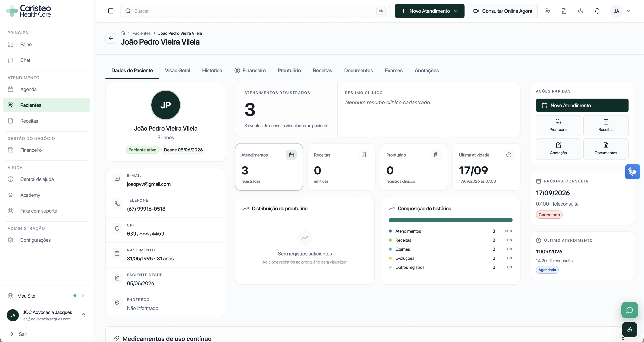Open Configurações in the sidebar
This screenshot has width=644, height=342.
tap(47, 240)
